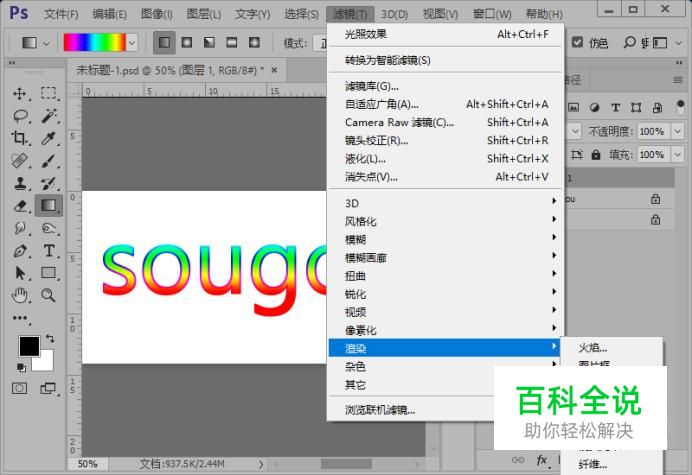
Task: Reset default foreground and background colors
Action: (21, 367)
